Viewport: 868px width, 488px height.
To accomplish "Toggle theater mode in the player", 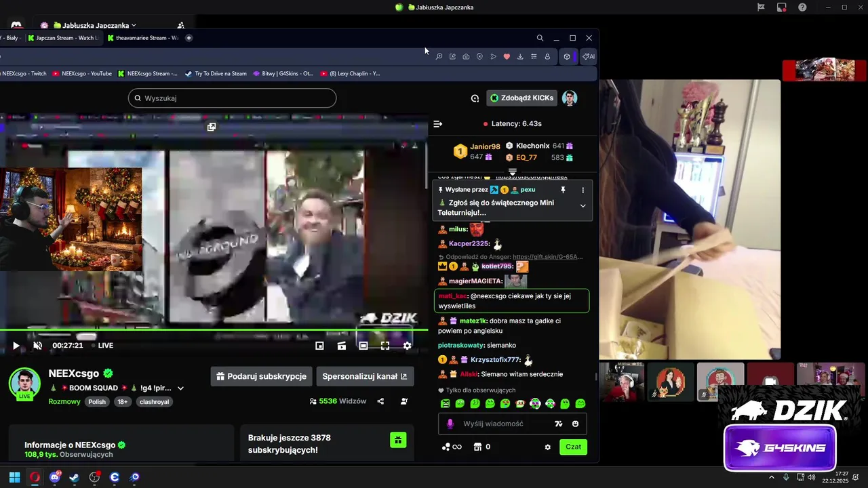I will click(363, 346).
